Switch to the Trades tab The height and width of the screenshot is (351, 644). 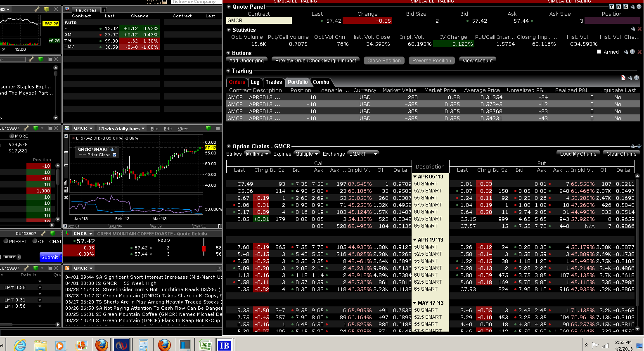[274, 82]
